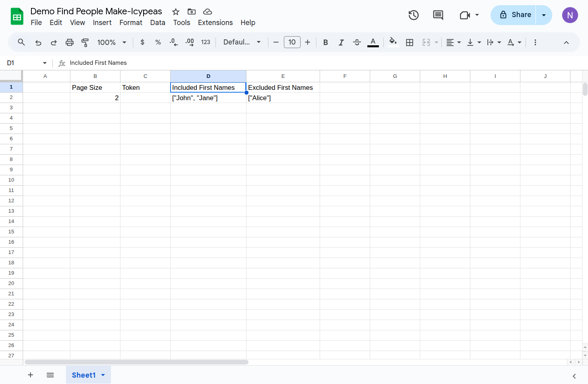Increase decimal places
Viewport: 588px width, 384px height.
point(190,42)
